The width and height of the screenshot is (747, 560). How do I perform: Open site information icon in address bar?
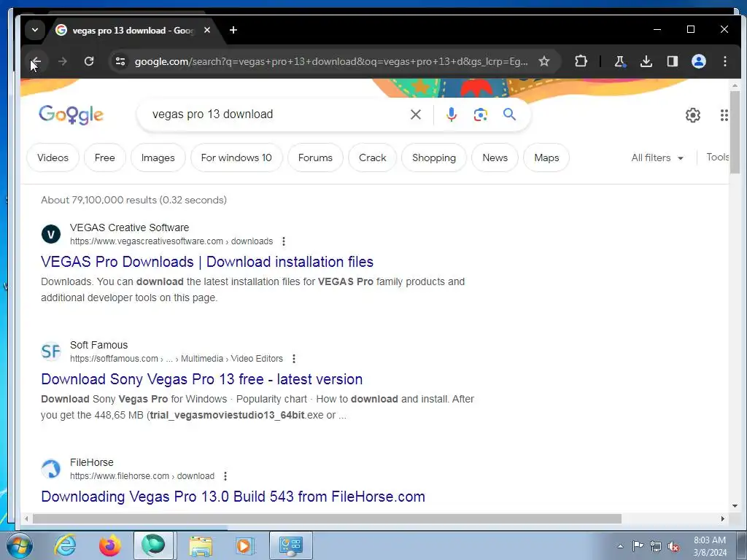120,61
